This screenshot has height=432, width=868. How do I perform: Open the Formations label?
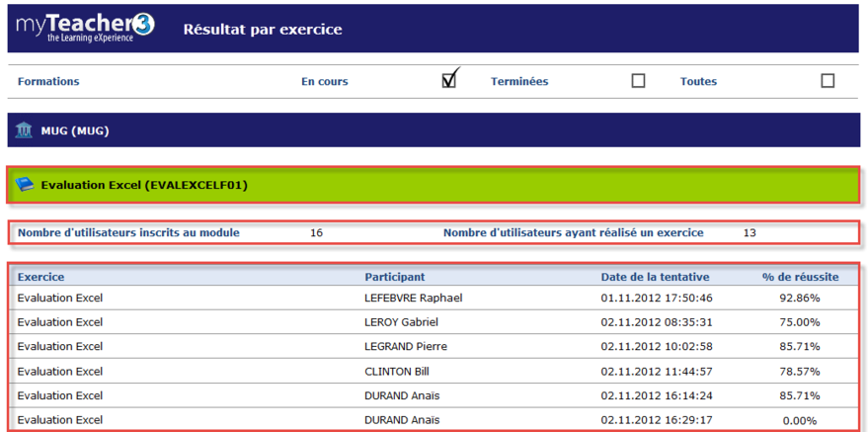pyautogui.click(x=48, y=81)
